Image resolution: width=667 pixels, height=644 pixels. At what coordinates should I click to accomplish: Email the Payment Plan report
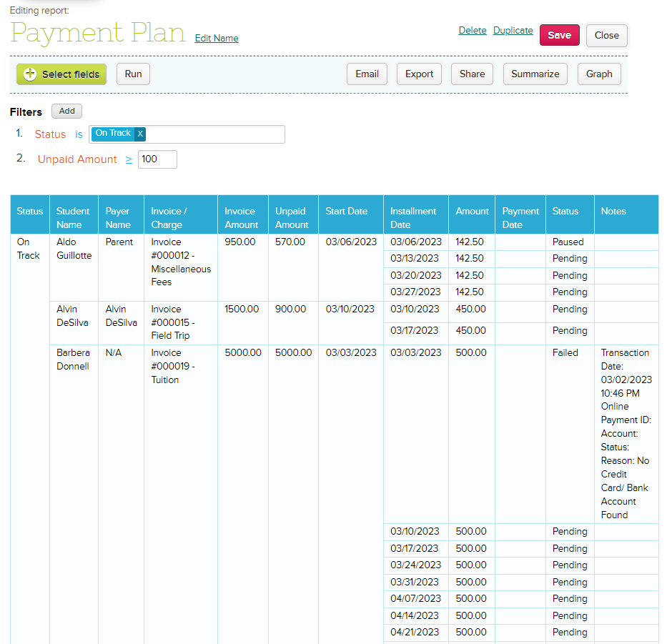(x=367, y=74)
